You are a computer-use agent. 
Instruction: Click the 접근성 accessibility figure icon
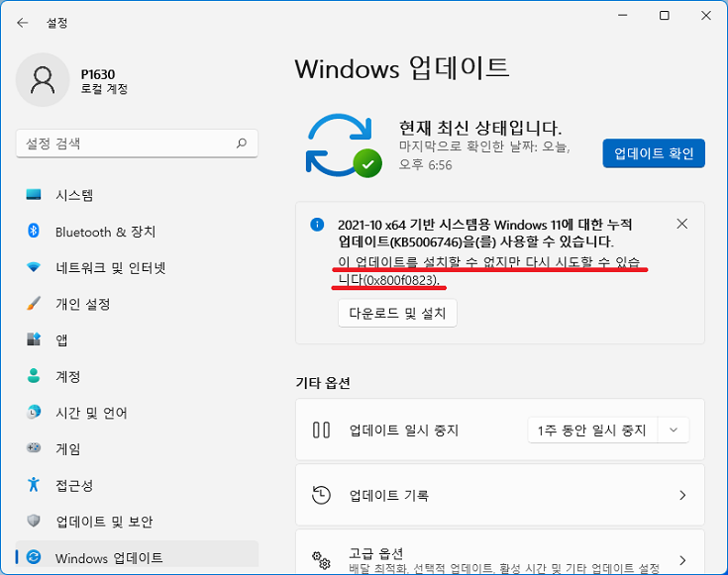point(34,484)
